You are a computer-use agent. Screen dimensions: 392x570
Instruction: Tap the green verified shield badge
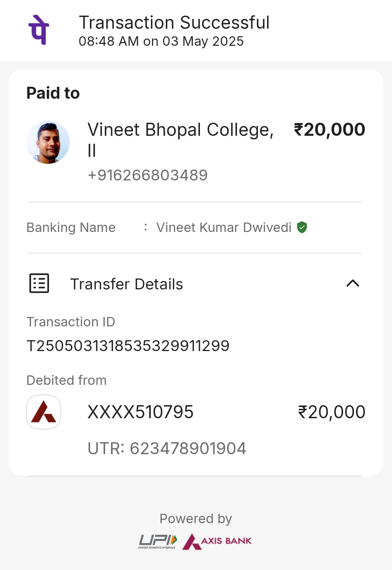coord(302,227)
